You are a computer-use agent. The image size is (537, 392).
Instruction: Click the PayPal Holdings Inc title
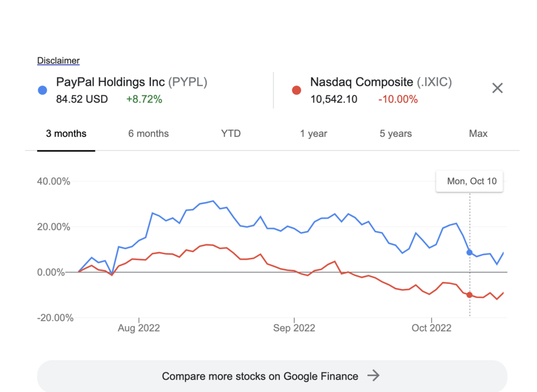tap(132, 82)
